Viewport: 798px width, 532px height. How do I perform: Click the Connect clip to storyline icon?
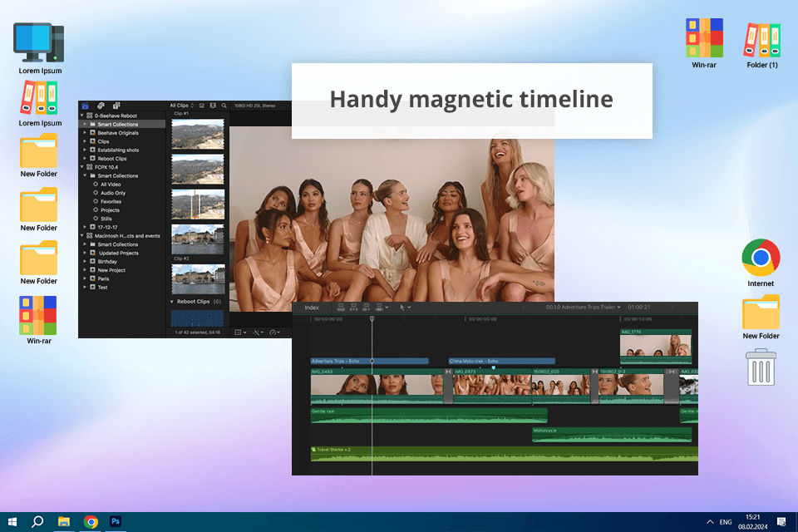(341, 308)
